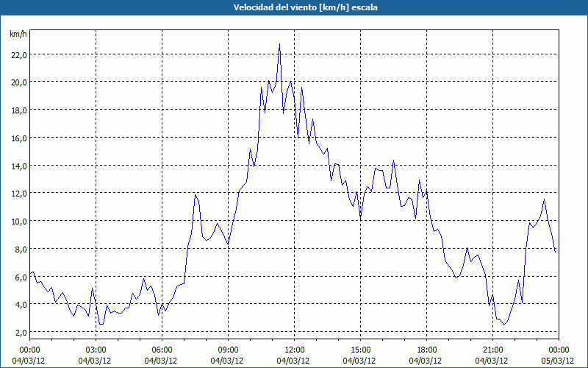This screenshot has height=368, width=588.
Task: Click the '04/03/12' date under '15:00'
Action: (359, 361)
